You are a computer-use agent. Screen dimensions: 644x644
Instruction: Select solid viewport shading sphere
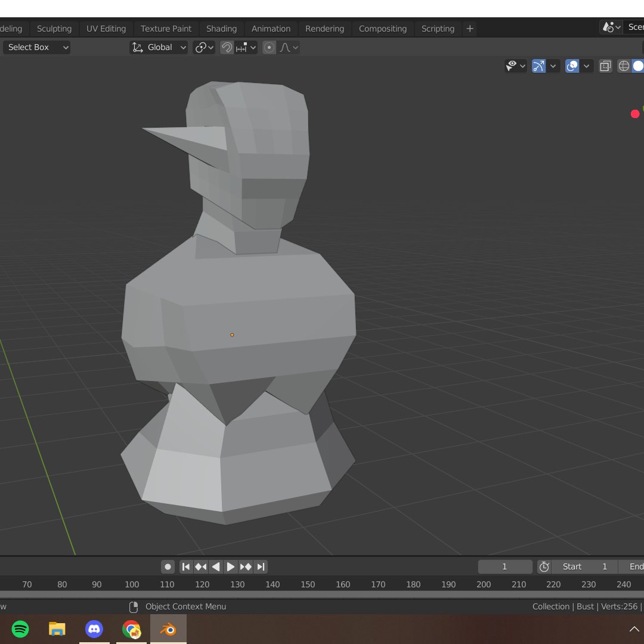[638, 66]
